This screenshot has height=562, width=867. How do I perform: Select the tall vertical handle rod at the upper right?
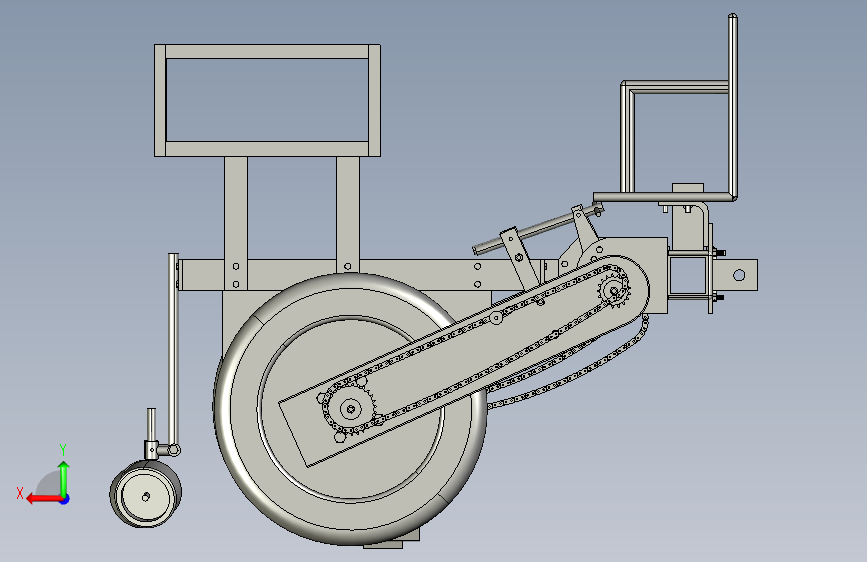coord(733,105)
